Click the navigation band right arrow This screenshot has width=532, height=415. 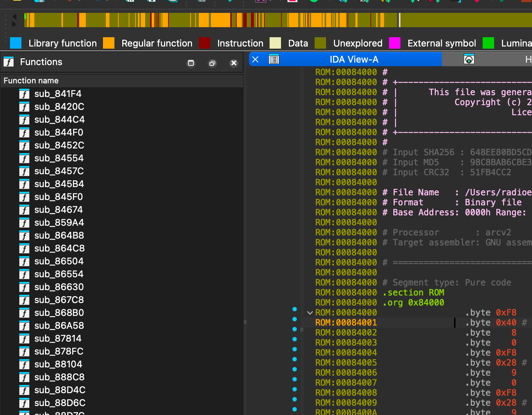click(14, 24)
